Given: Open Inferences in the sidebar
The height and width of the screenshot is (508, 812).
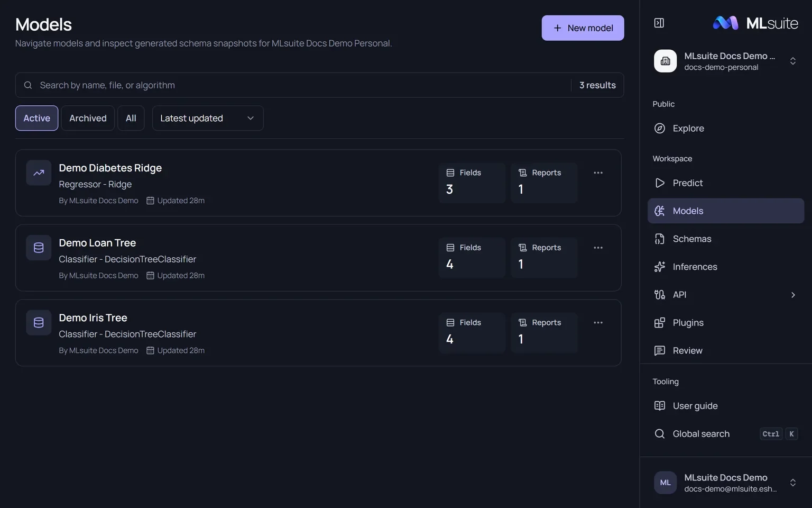Looking at the screenshot, I should coord(725,267).
